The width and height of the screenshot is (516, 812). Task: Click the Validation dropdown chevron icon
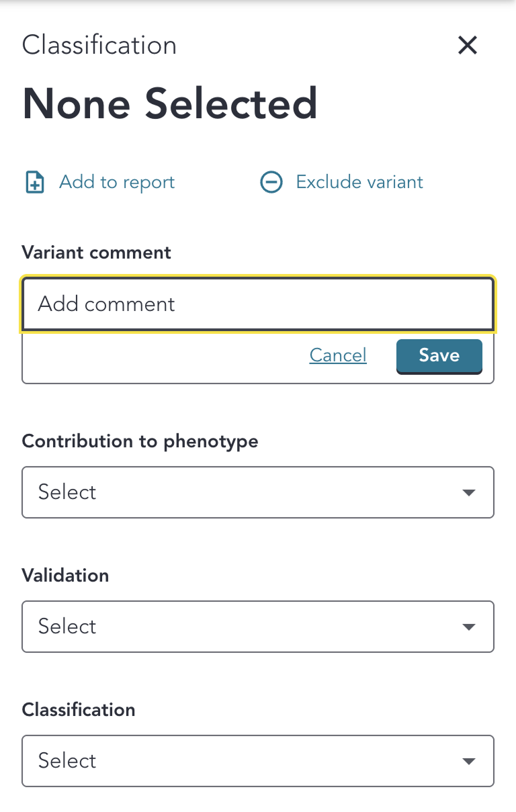(468, 627)
